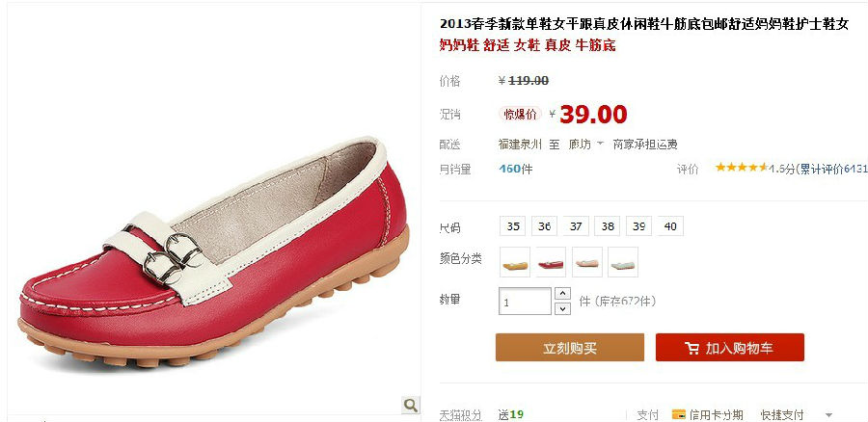Click the quantity input field
This screenshot has width=868, height=422.
pyautogui.click(x=525, y=302)
